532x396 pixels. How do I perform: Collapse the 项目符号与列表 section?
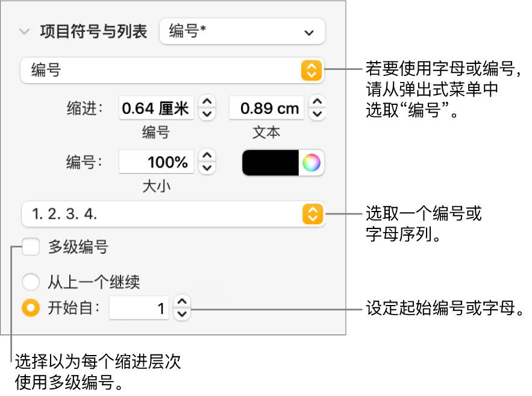(24, 32)
